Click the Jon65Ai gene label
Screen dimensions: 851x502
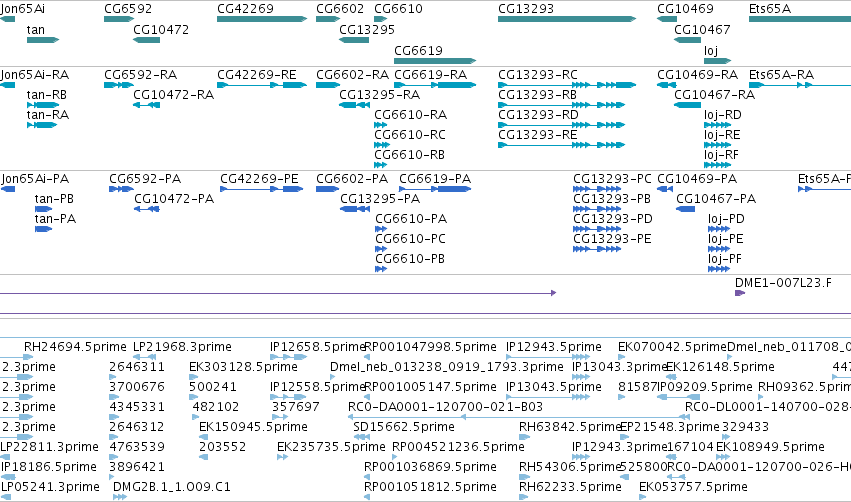tap(23, 9)
